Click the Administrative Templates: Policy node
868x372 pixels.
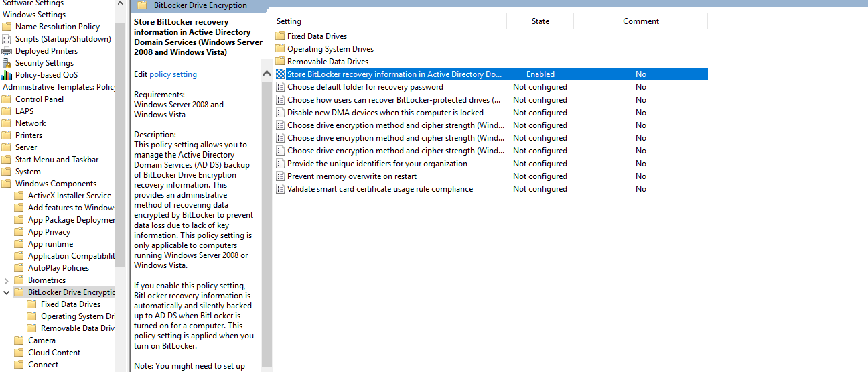(x=59, y=87)
